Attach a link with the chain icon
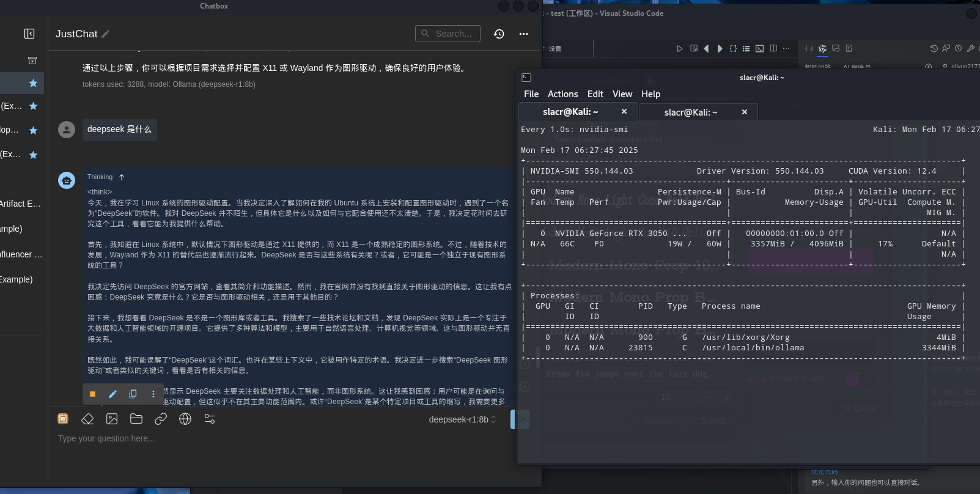 pyautogui.click(x=161, y=419)
